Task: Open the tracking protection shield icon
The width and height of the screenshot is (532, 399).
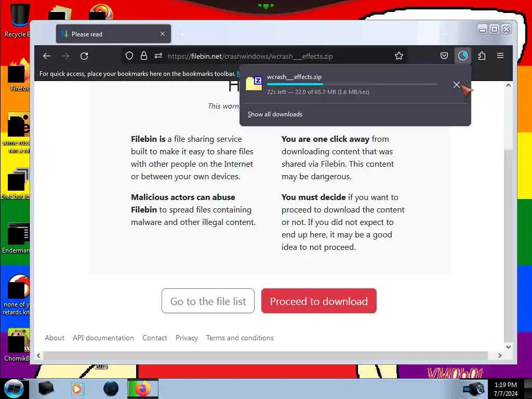Action: (x=129, y=56)
